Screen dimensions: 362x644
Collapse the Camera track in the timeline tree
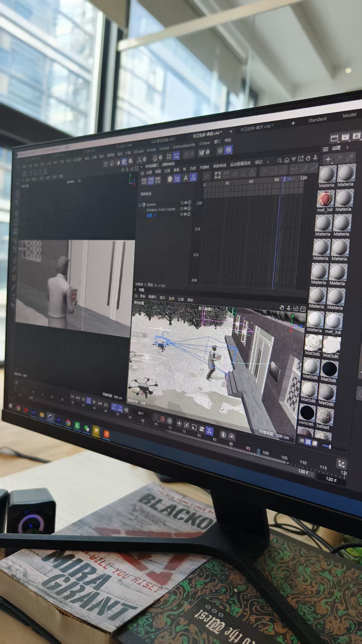[x=140, y=205]
